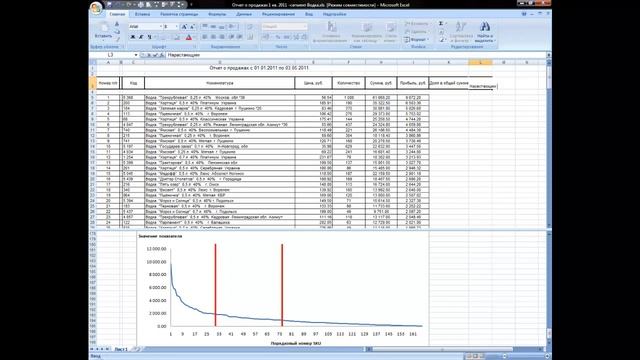Select the Лист1 sheet tab
This screenshot has height=360, width=640.
click(x=121, y=349)
